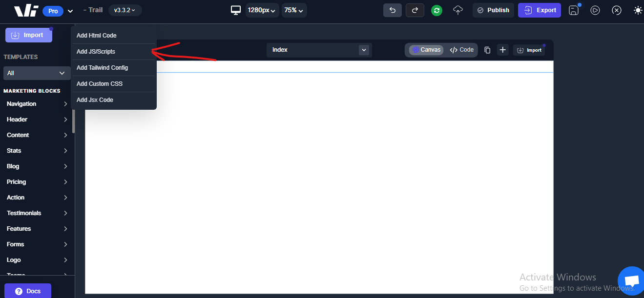Viewport: 644px width, 298px height.
Task: Expand the Blog blocks category
Action: pyautogui.click(x=37, y=166)
